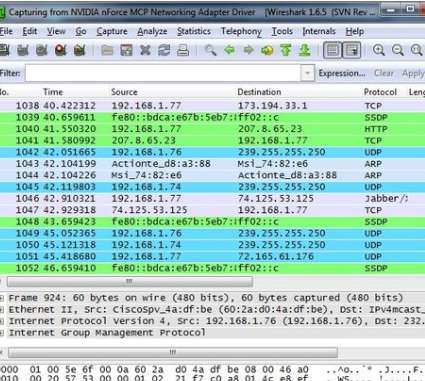Viewport: 425px width, 381px height.
Task: Open the Telephony menu
Action: coord(241,31)
